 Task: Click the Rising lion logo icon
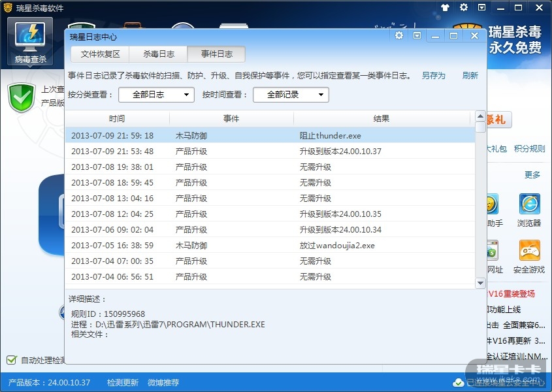[7, 7]
